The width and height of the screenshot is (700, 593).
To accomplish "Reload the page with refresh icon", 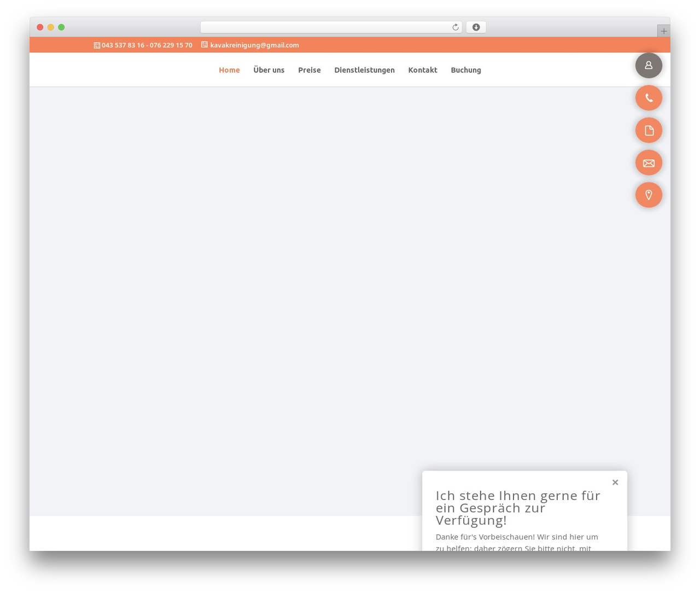I will click(x=455, y=27).
